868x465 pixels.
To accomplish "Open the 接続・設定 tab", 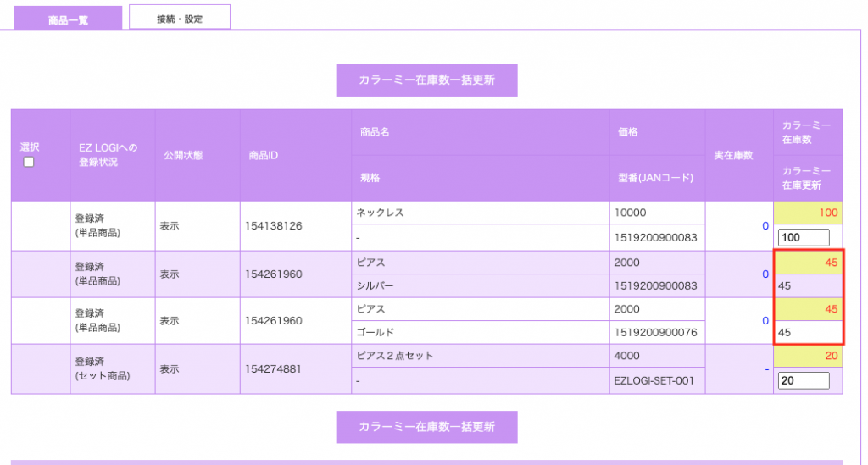I will click(x=179, y=18).
